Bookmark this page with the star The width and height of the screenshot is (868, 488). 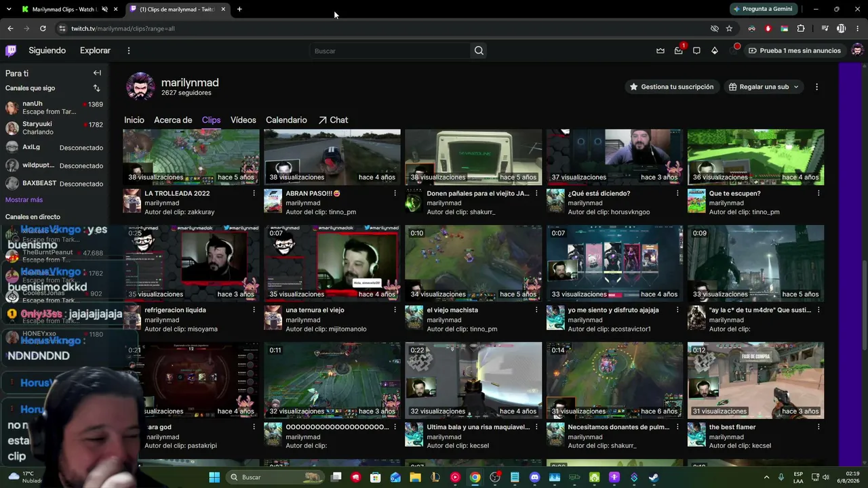(729, 28)
